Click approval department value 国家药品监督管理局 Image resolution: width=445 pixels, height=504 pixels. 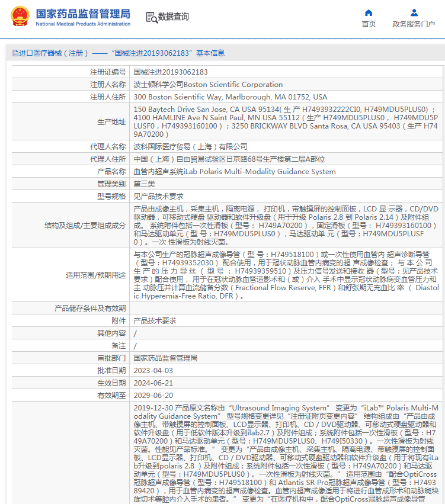point(165,358)
